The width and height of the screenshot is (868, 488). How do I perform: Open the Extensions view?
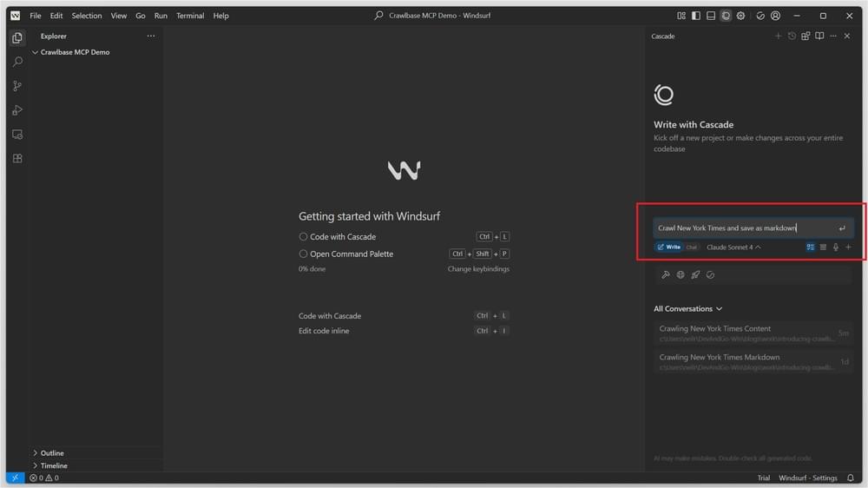(17, 158)
